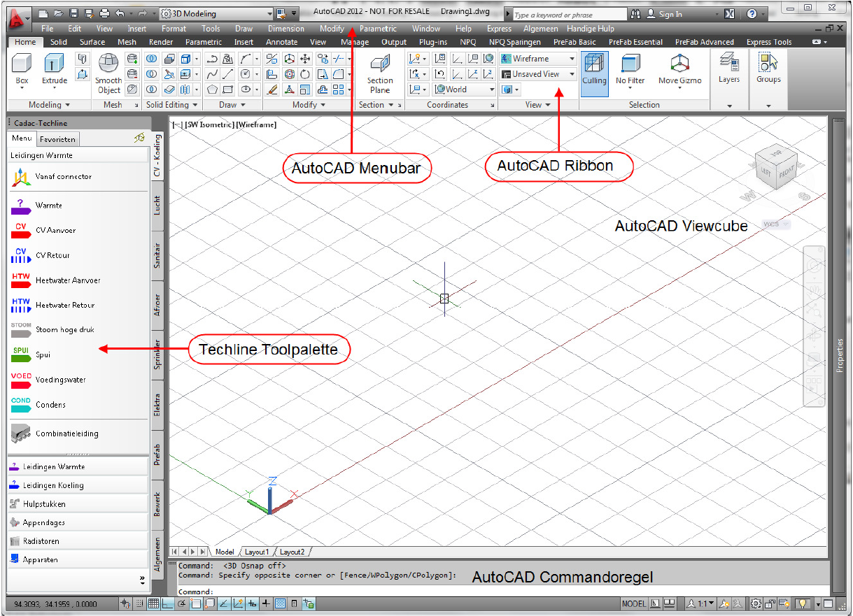Click the Help question mark icon

tap(752, 14)
